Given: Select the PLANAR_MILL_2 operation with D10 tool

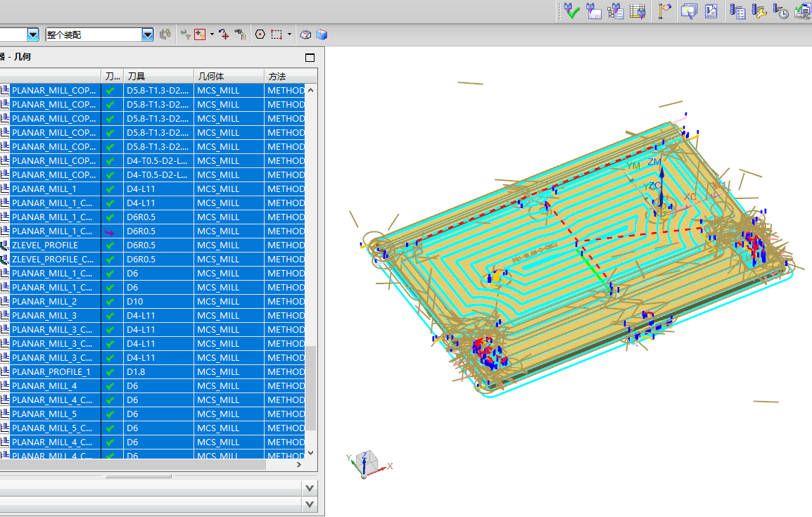Looking at the screenshot, I should click(44, 302).
